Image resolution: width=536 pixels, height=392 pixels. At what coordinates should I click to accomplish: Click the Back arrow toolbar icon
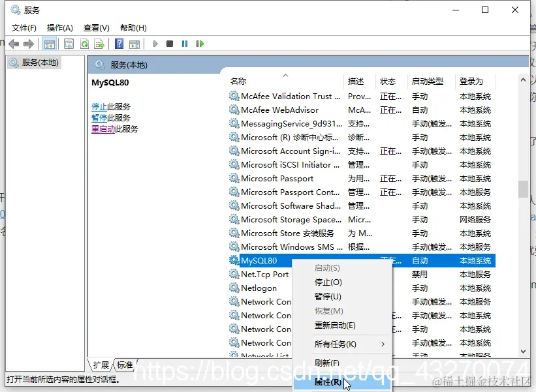point(14,44)
